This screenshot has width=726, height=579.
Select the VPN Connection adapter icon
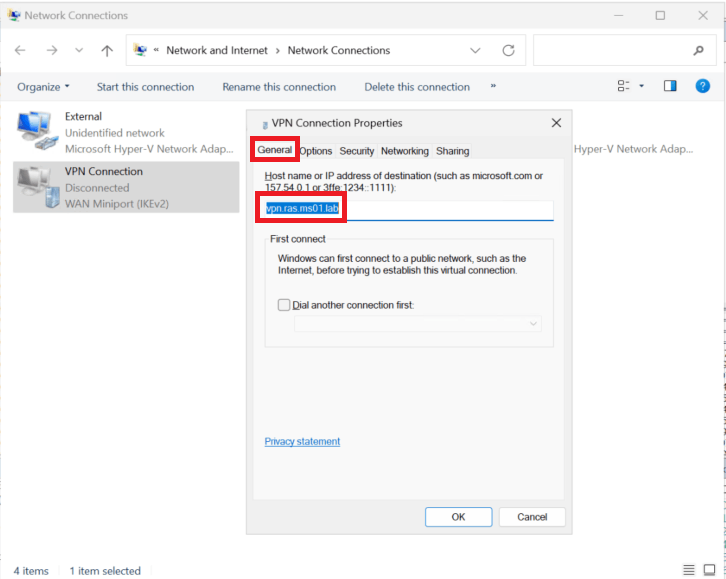[38, 187]
